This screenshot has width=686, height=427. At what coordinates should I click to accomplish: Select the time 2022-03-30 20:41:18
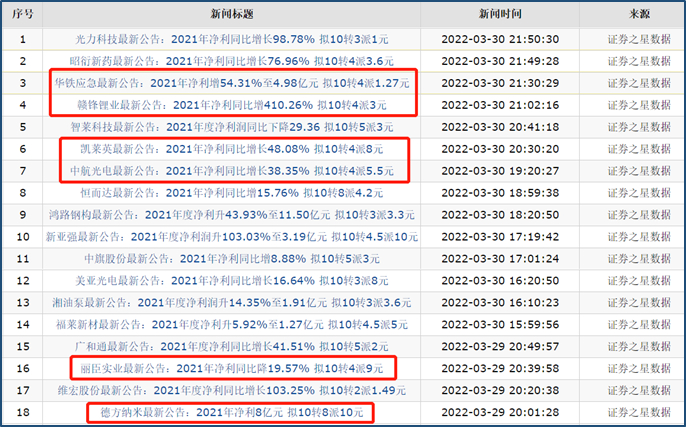[x=500, y=127]
